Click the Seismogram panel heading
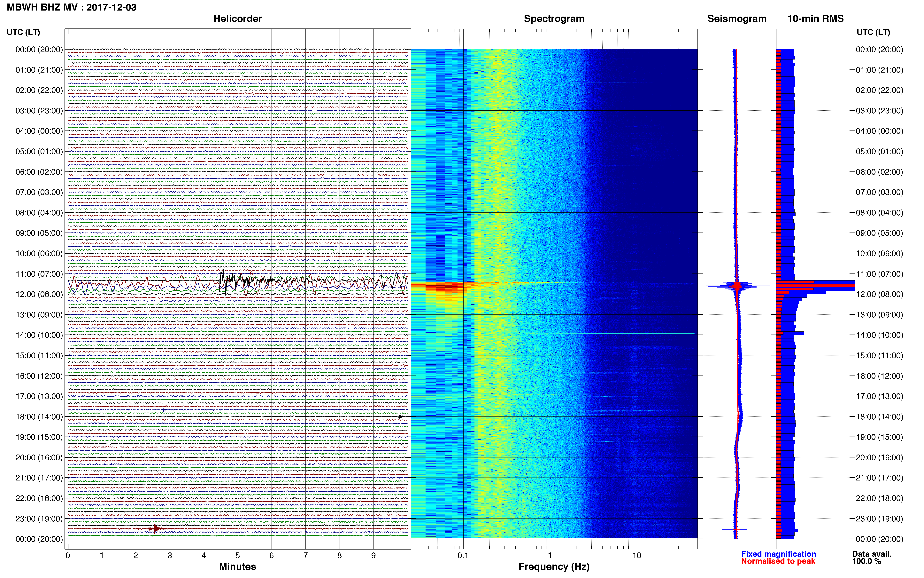924x578 pixels. [737, 19]
